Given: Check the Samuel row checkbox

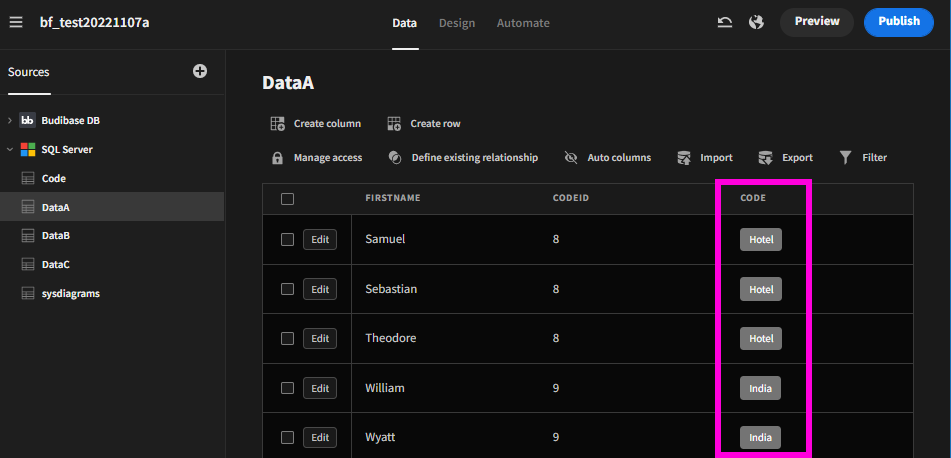Looking at the screenshot, I should [x=287, y=240].
